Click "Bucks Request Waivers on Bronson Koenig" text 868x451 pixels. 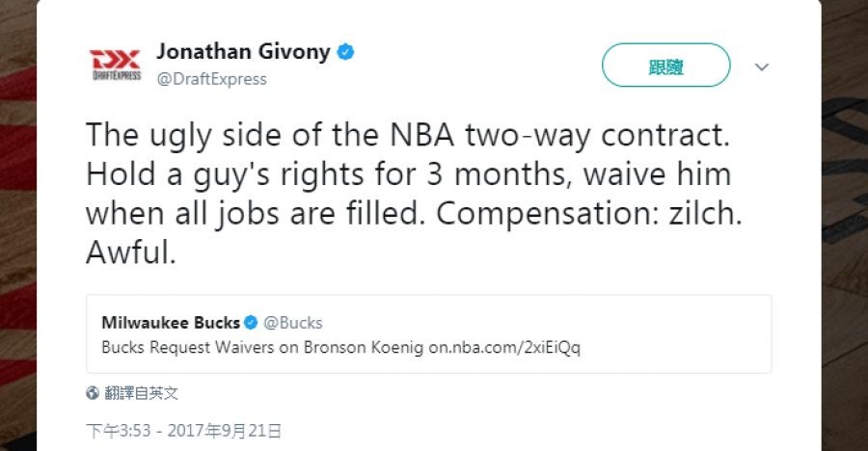click(261, 347)
